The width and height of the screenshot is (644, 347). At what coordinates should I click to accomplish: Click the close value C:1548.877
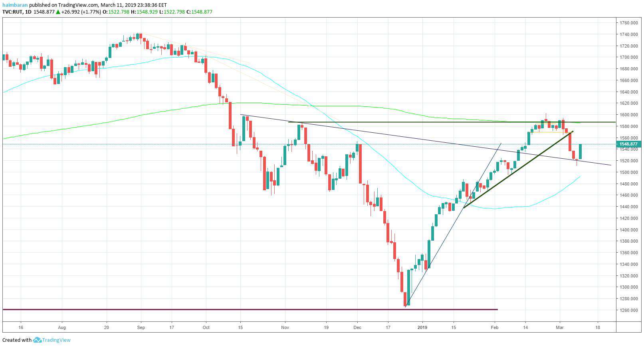(199, 12)
